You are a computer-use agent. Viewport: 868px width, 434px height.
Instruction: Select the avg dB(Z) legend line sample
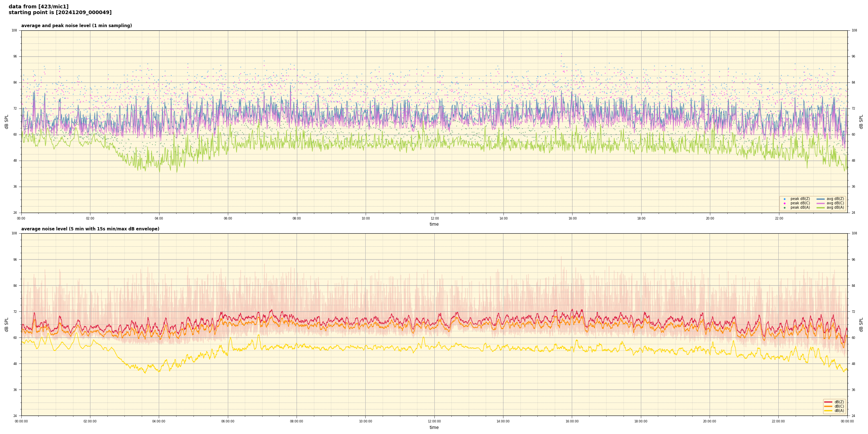point(821,199)
